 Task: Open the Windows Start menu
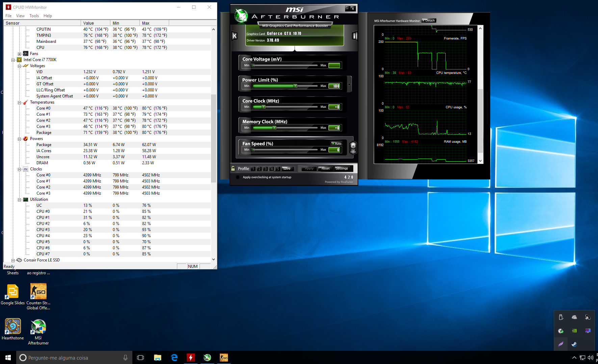(8, 358)
